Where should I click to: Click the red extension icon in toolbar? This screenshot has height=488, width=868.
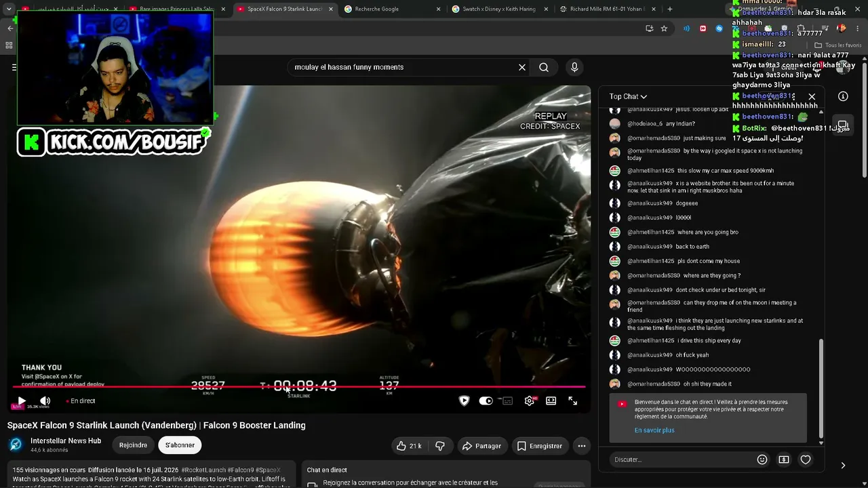click(703, 28)
